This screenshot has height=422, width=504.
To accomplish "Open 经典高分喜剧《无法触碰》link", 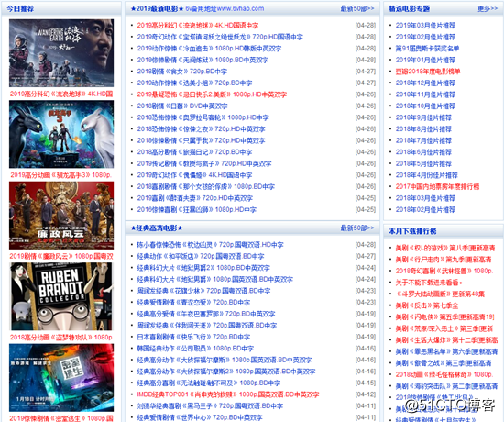I will [x=209, y=383].
